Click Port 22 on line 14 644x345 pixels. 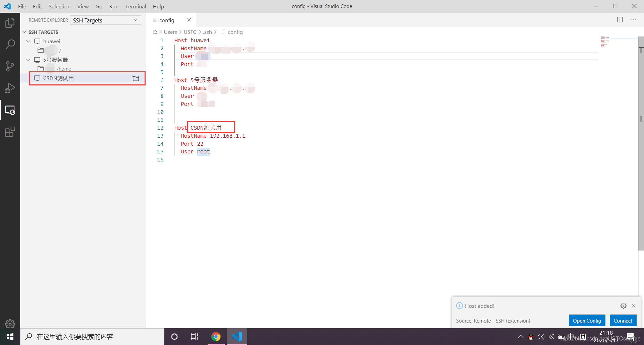192,144
